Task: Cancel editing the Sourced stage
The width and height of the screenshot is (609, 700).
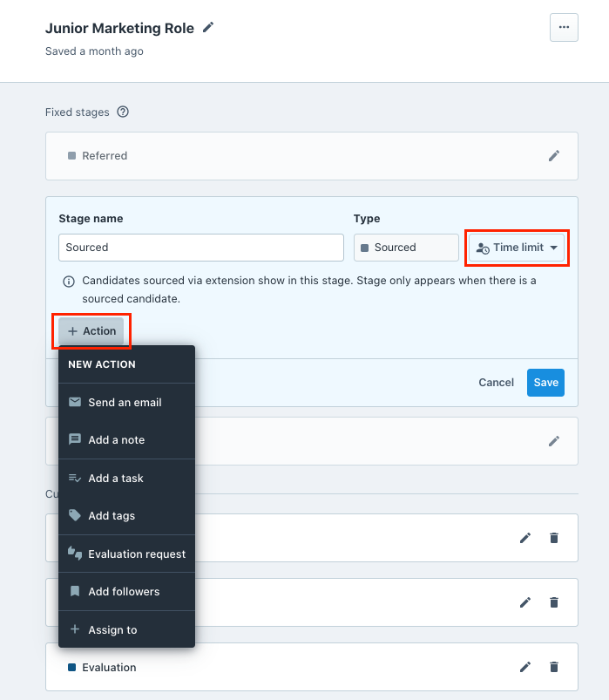Action: click(497, 383)
